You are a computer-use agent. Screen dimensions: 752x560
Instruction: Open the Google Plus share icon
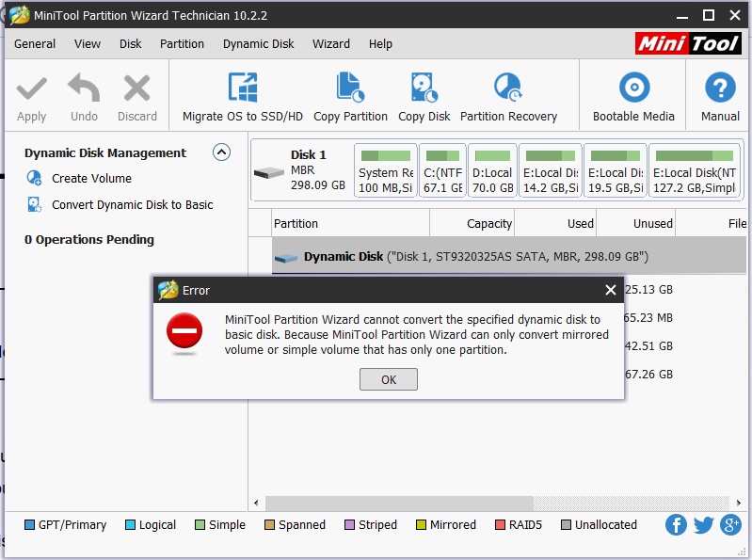[x=730, y=524]
